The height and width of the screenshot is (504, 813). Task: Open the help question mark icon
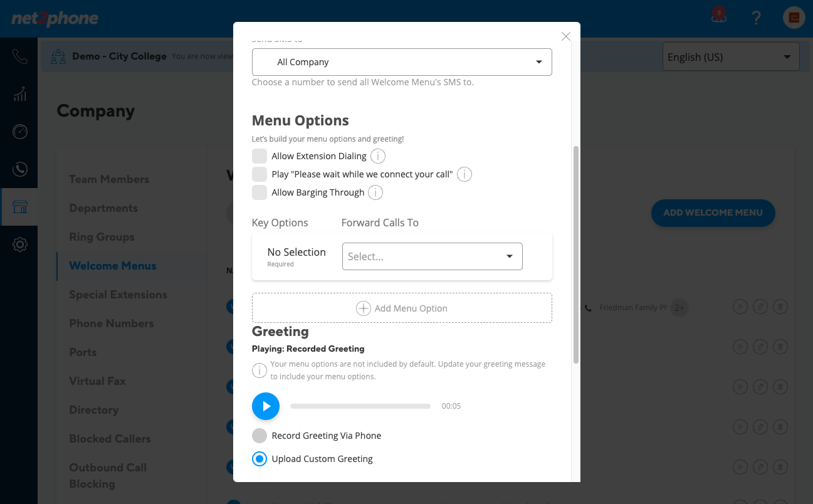click(757, 18)
